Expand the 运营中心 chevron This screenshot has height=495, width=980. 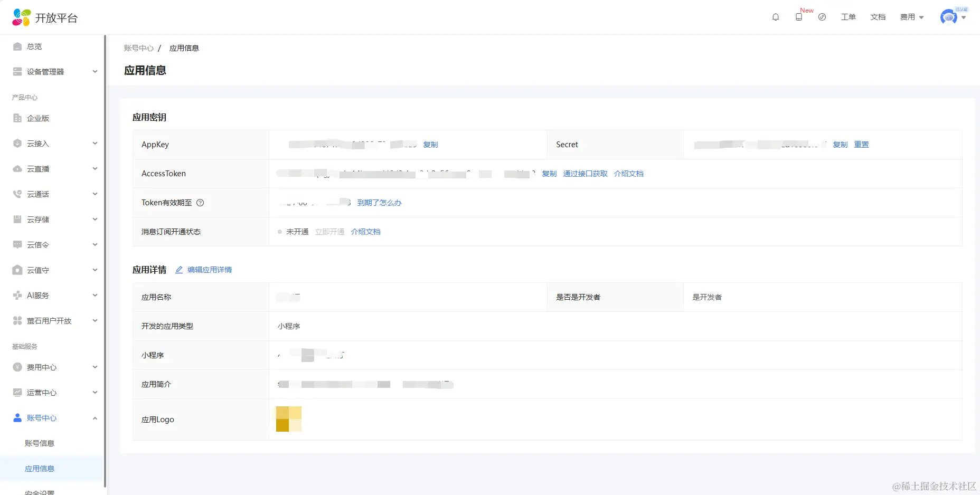[x=95, y=393]
